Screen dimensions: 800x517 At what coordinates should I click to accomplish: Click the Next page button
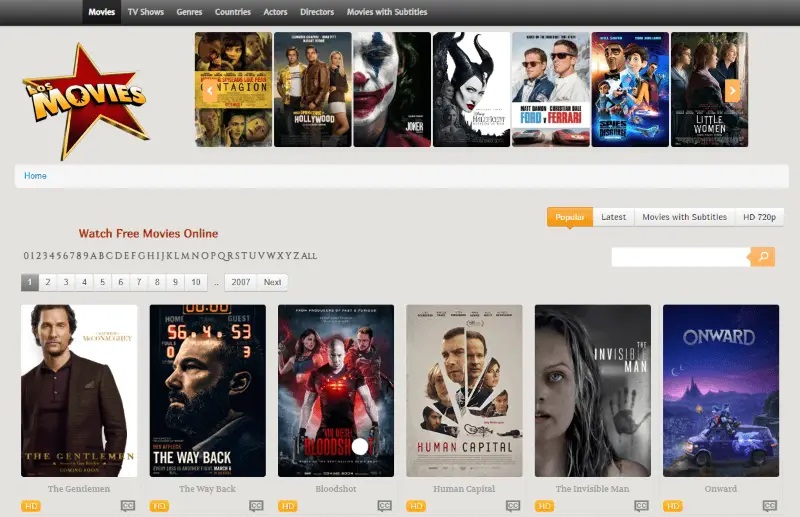(x=272, y=282)
